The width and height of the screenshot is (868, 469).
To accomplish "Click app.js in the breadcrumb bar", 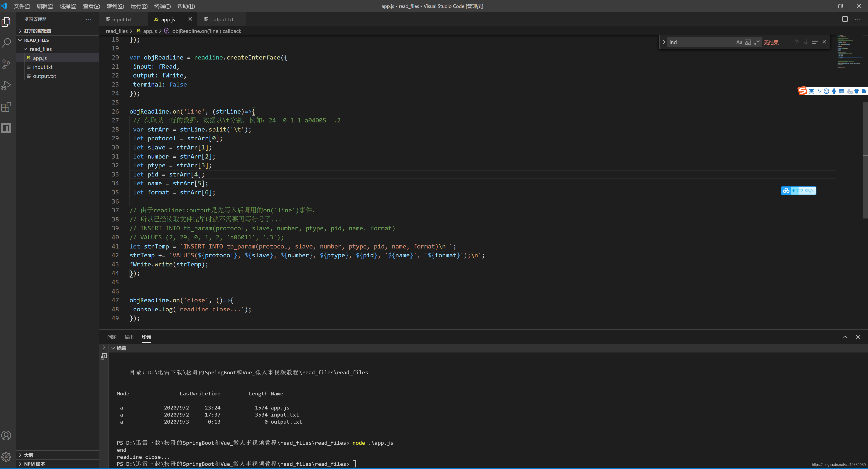I will [150, 31].
